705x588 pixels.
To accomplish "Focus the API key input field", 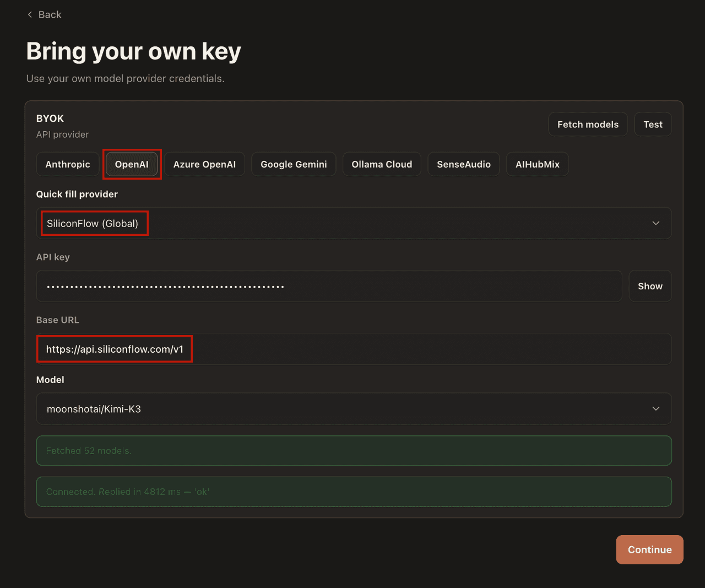I will [329, 286].
